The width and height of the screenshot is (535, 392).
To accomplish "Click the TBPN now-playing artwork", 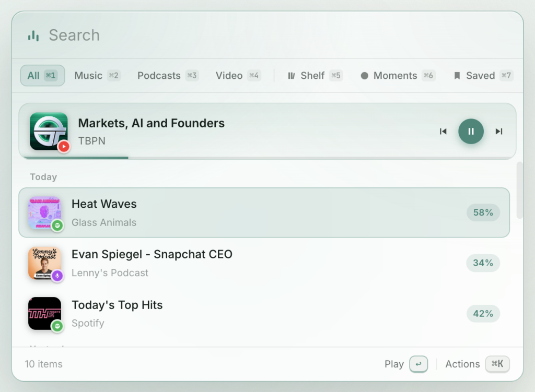I will (x=49, y=131).
